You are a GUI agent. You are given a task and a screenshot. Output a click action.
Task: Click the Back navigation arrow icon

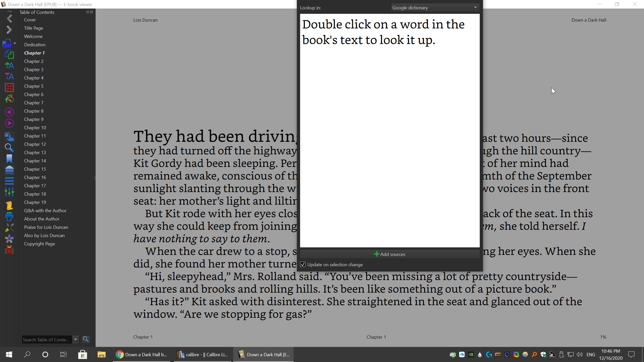[x=9, y=19]
